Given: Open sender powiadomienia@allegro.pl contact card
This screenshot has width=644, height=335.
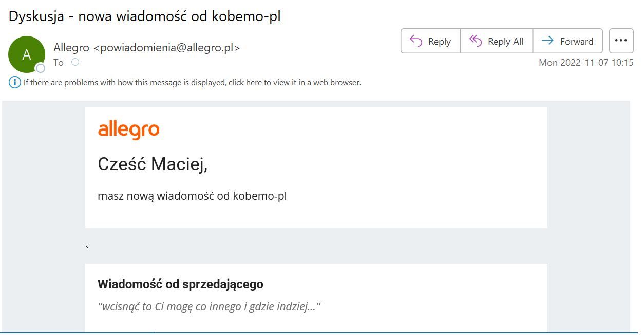Looking at the screenshot, I should (x=146, y=48).
